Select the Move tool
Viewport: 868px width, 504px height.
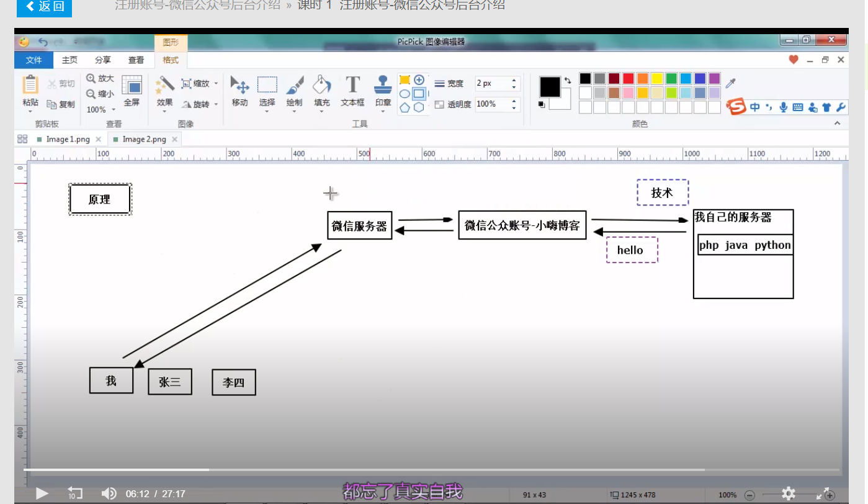tap(239, 91)
